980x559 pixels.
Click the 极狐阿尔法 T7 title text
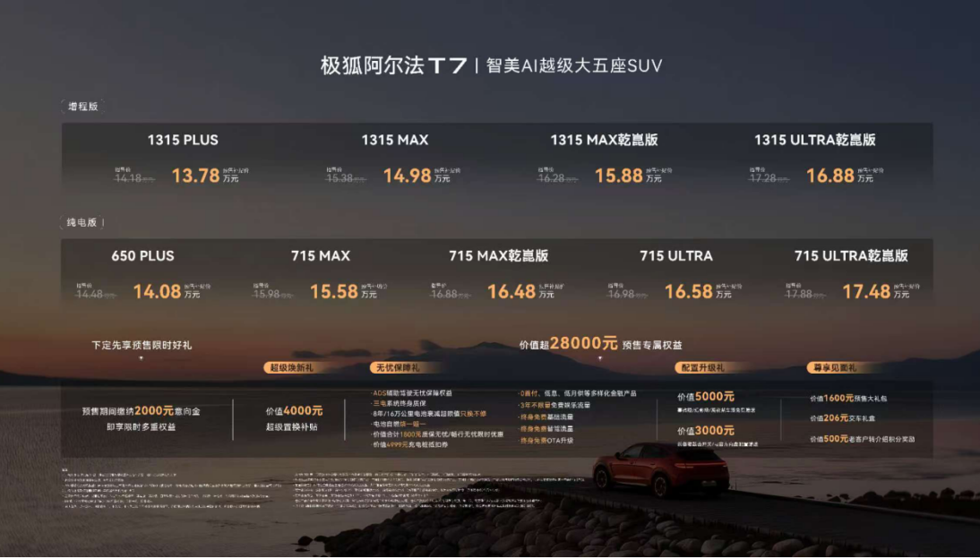pyautogui.click(x=394, y=65)
